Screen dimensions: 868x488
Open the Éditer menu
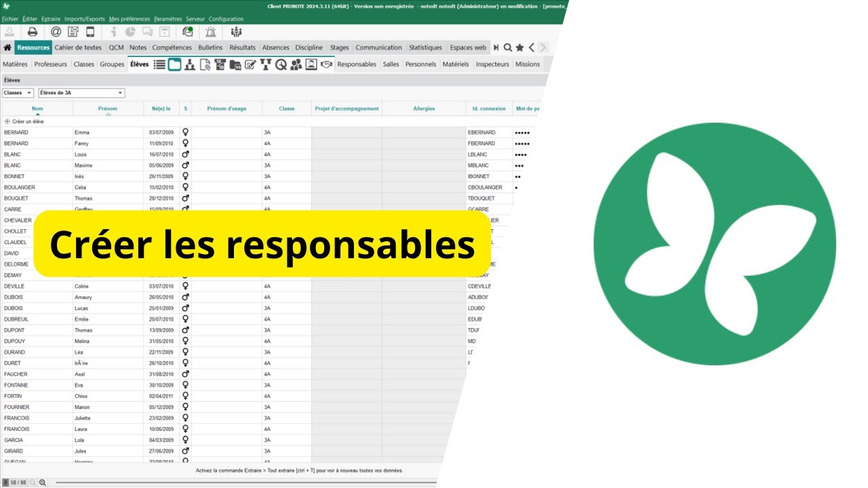coord(30,19)
